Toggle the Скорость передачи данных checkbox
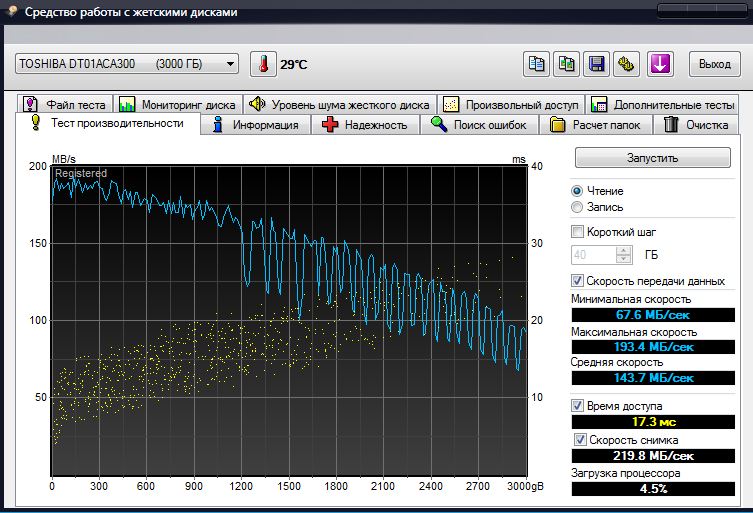 click(577, 281)
